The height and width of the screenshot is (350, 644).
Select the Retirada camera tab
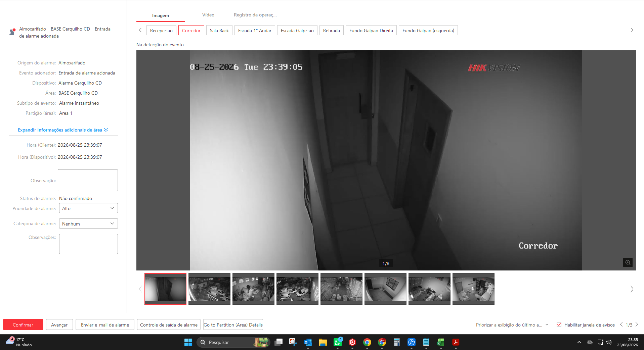coord(332,31)
